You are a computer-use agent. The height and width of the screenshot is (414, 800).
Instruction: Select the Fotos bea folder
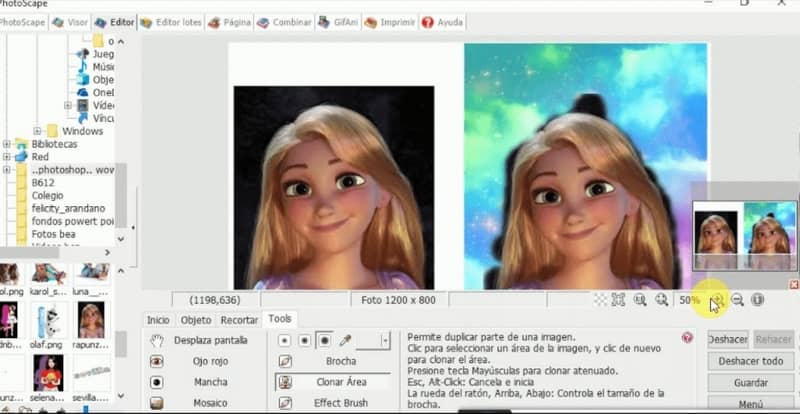click(x=53, y=234)
